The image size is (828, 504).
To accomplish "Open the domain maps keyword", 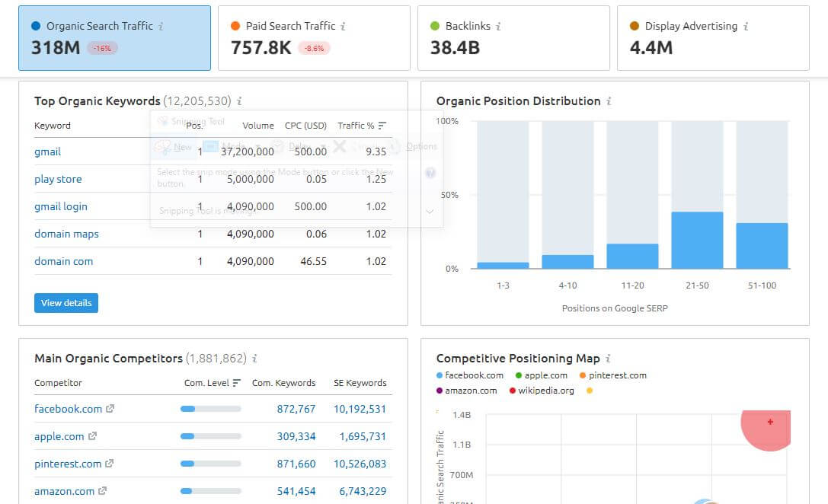I will tap(66, 234).
